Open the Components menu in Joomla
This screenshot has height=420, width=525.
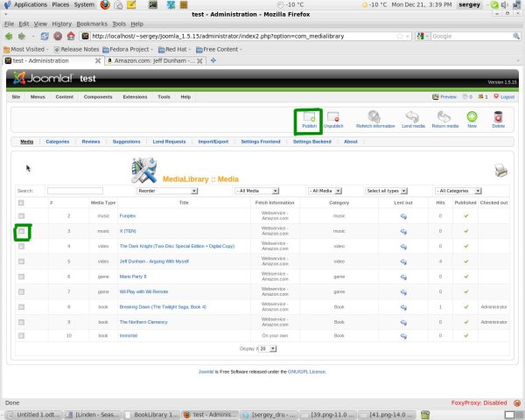(98, 97)
